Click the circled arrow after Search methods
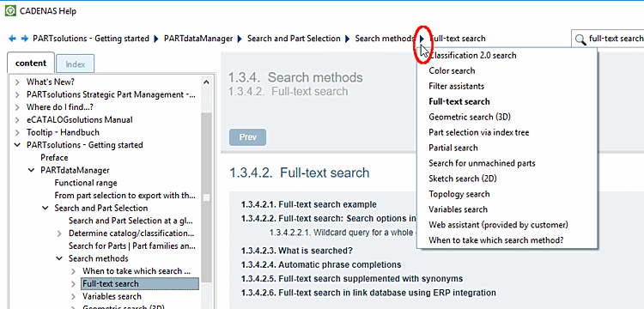 422,39
